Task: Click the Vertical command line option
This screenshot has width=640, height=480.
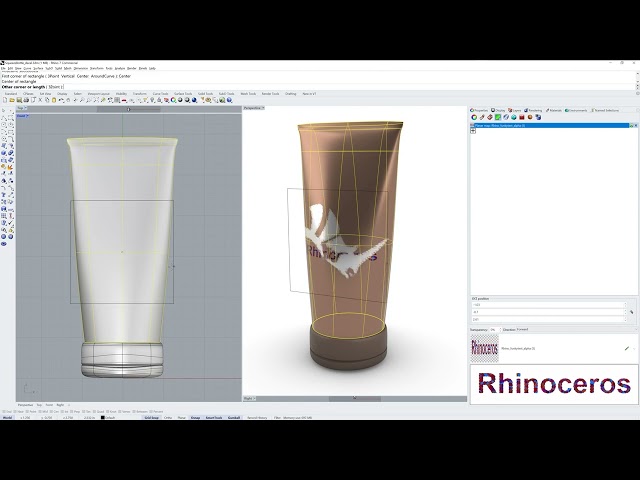Action: 68,76
